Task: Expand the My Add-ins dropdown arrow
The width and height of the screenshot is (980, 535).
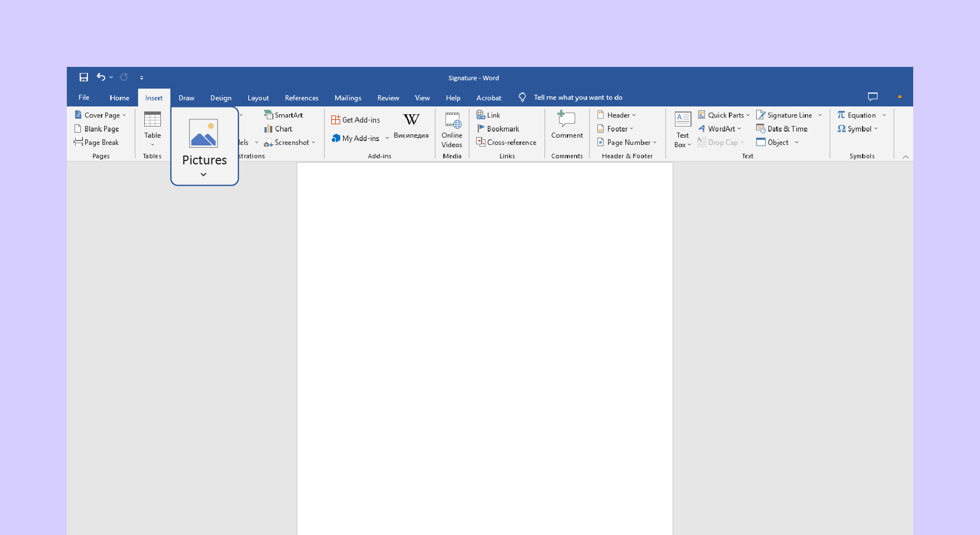Action: pyautogui.click(x=387, y=138)
